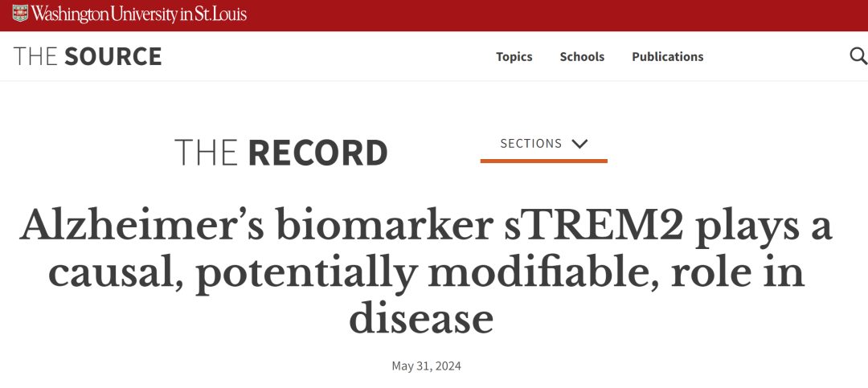Click THE RECORD section title
This screenshot has height=388, width=868.
pos(280,153)
